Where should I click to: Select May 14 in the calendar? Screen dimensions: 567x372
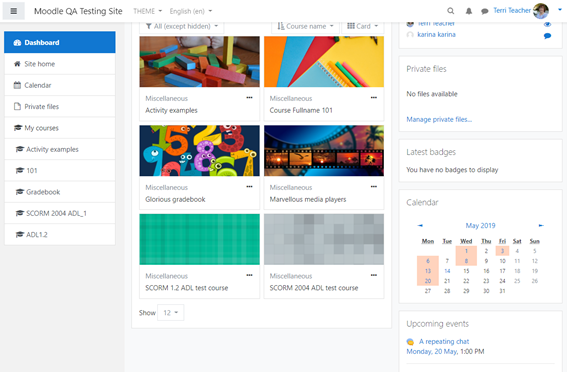(447, 271)
